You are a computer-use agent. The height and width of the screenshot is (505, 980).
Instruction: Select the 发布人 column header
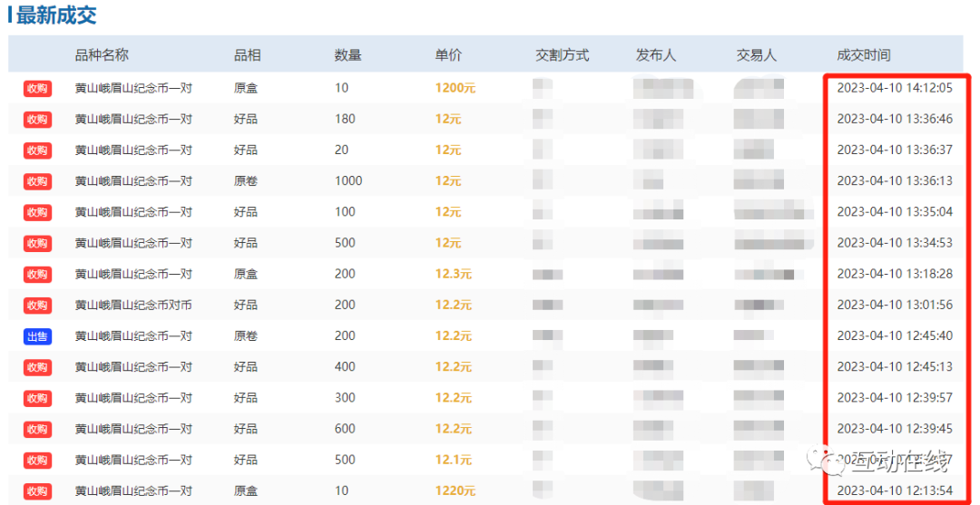pos(656,55)
